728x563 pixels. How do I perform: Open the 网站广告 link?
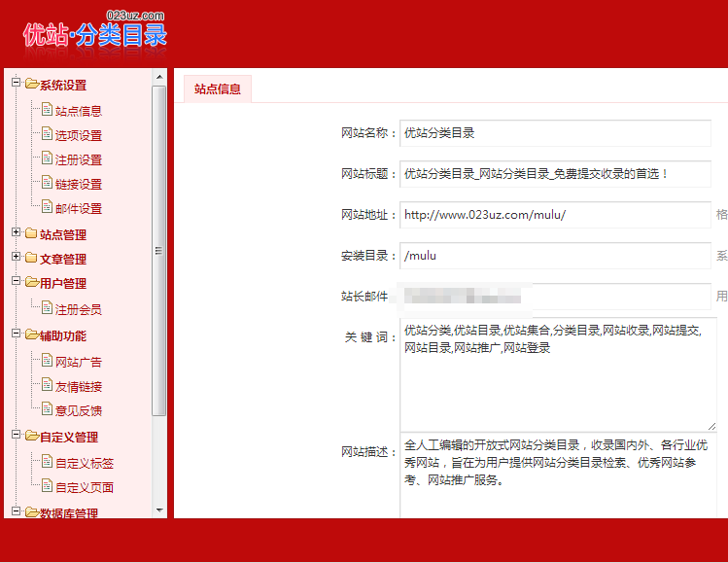pos(79,362)
